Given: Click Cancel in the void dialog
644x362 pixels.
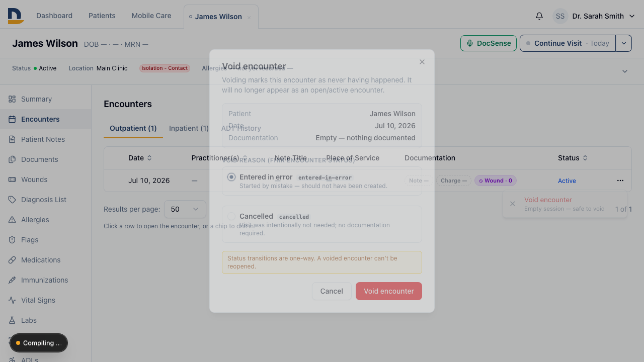Looking at the screenshot, I should [332, 291].
